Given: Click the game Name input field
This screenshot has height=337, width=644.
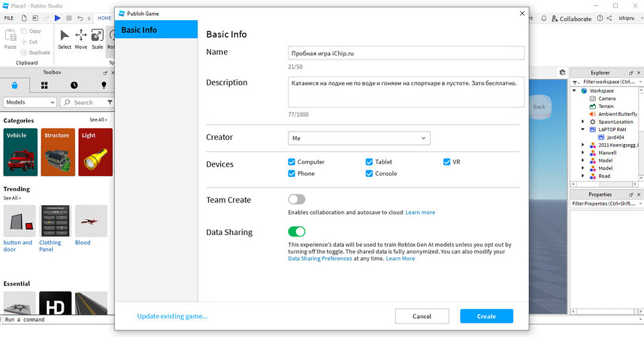Looking at the screenshot, I should coord(406,53).
